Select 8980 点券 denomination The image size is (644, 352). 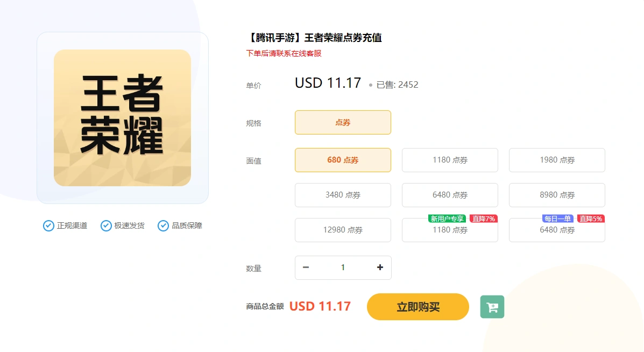click(557, 195)
